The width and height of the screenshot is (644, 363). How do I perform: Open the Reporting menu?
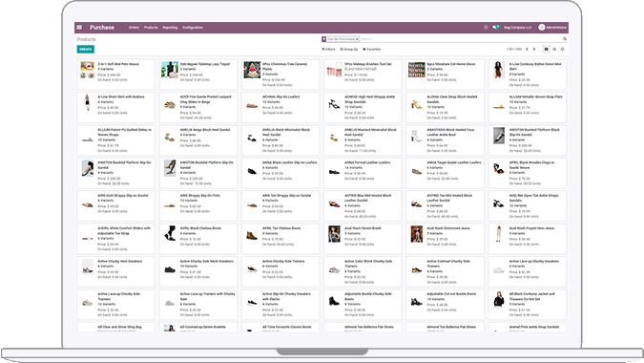point(170,28)
